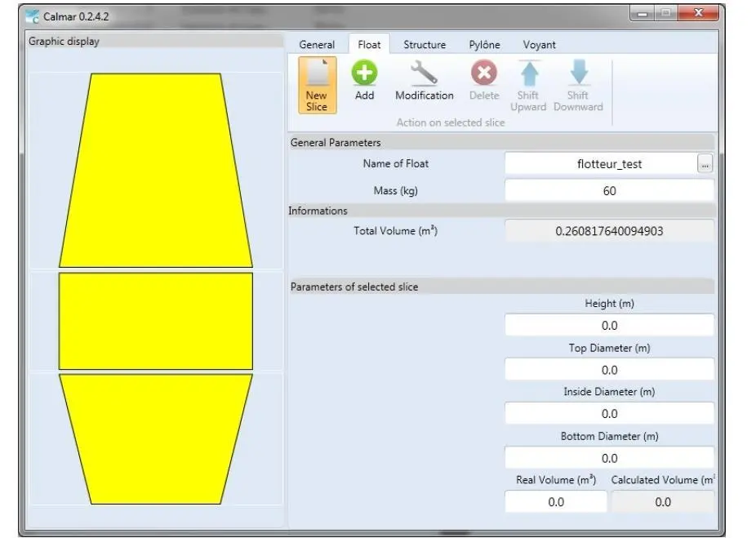Click the red Delete slice icon
The width and height of the screenshot is (756, 538).
point(484,73)
